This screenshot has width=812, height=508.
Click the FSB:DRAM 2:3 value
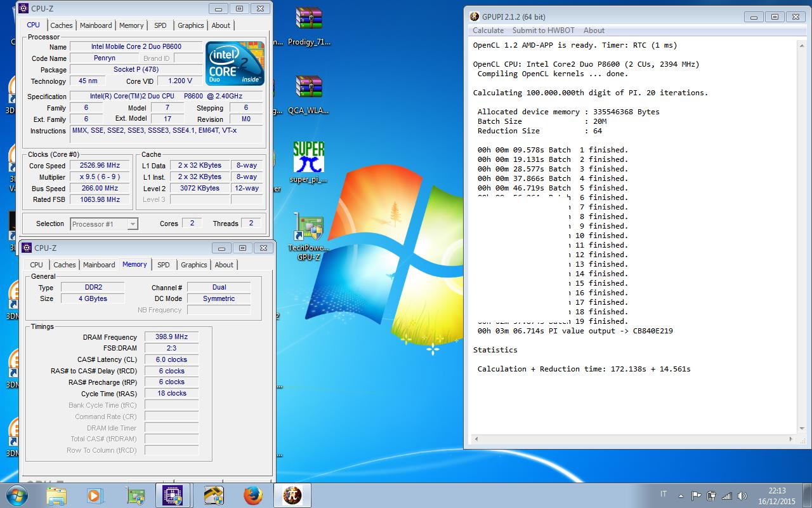point(172,349)
